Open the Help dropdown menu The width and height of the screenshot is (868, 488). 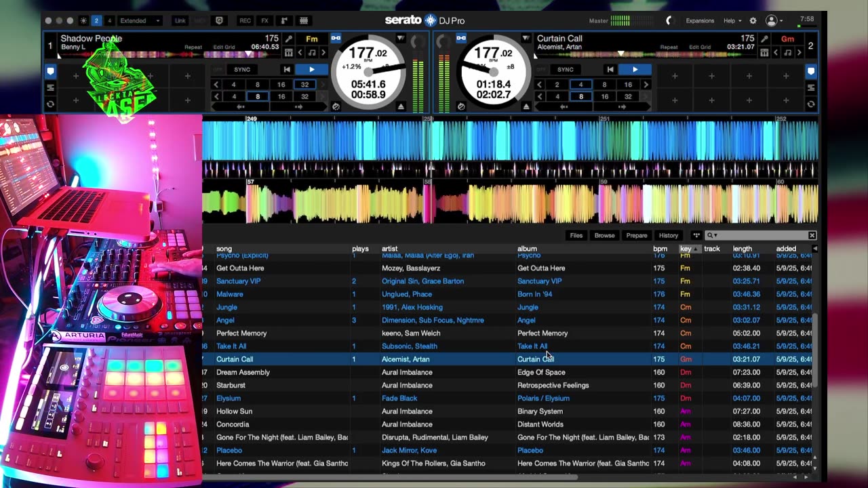[x=734, y=20]
